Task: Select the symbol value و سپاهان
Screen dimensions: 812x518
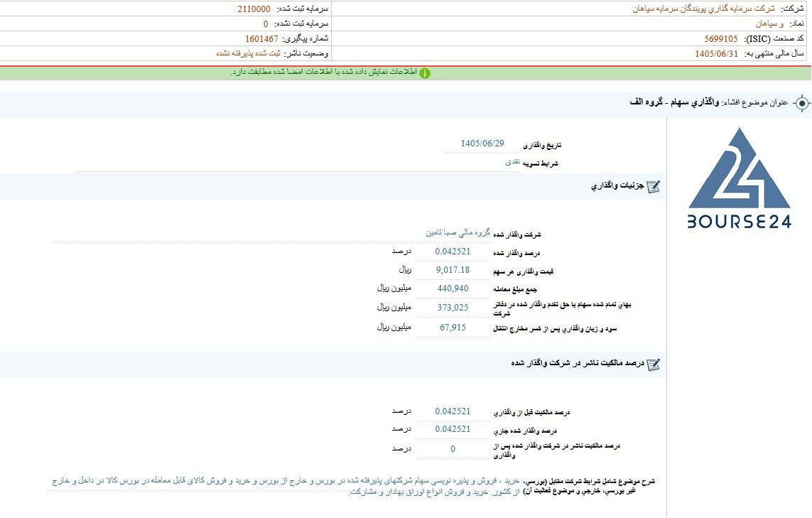Action: point(769,24)
